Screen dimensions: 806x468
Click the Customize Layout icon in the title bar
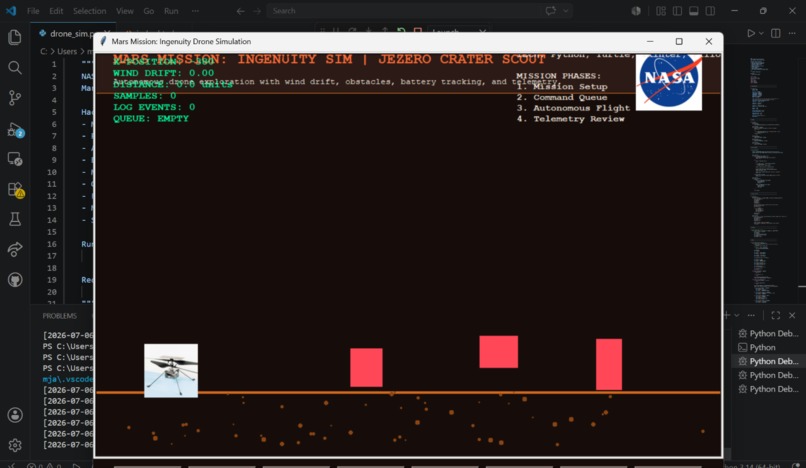[x=661, y=11]
